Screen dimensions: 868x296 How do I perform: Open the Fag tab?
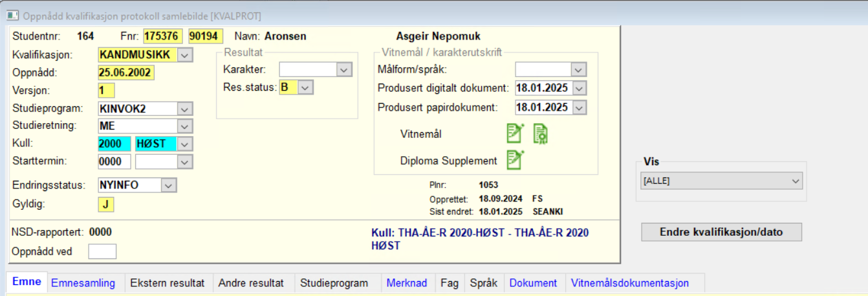click(449, 283)
